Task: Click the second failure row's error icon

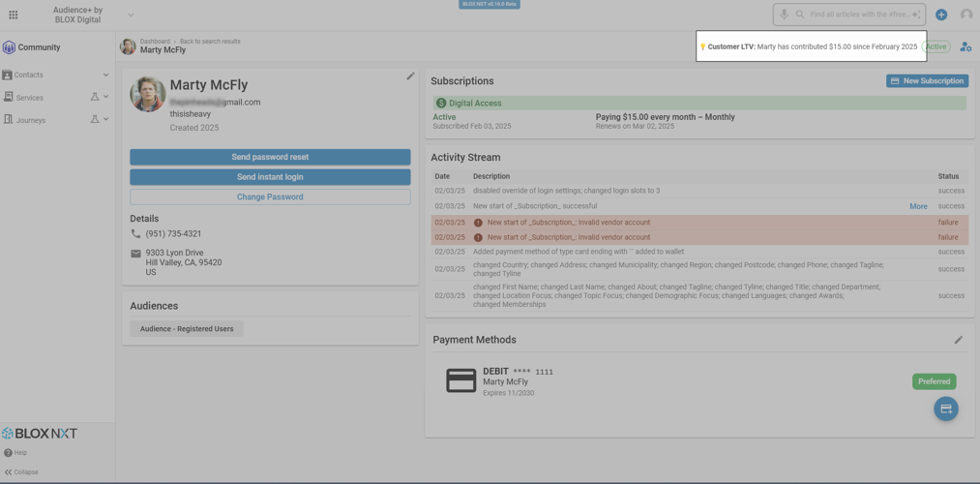Action: click(478, 237)
